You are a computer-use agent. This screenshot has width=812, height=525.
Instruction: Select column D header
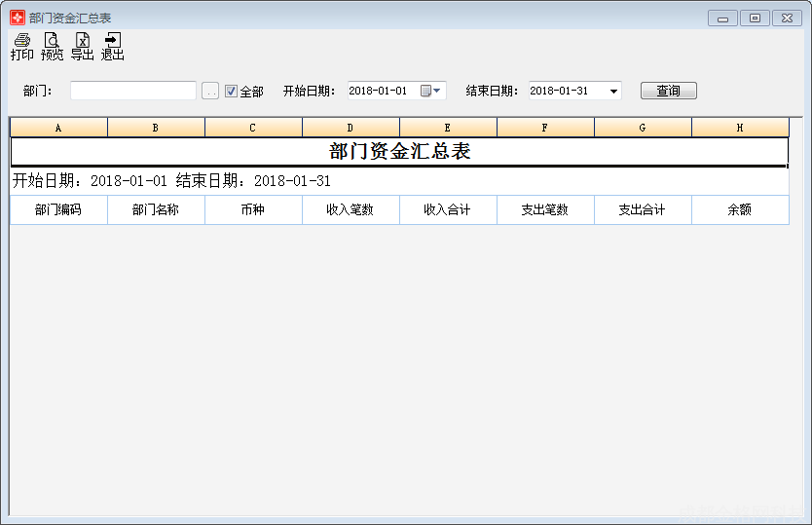(x=351, y=128)
